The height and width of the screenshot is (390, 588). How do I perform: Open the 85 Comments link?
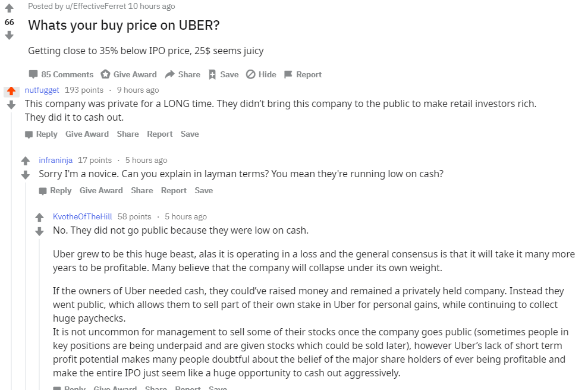pos(61,74)
